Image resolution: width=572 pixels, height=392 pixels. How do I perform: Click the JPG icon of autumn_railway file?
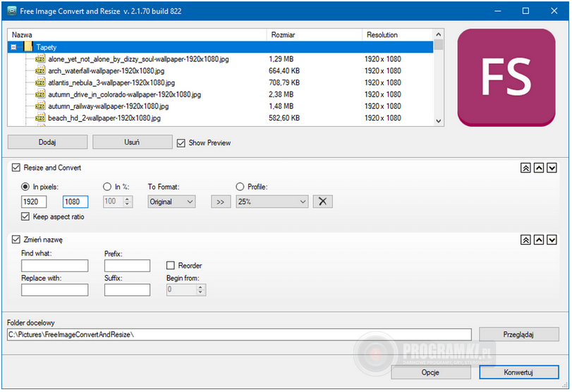pos(40,106)
